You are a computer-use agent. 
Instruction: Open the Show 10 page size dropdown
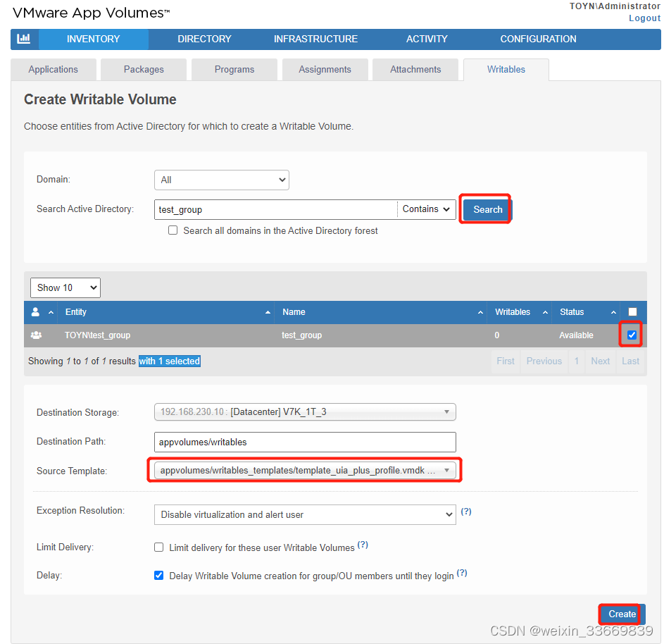65,287
